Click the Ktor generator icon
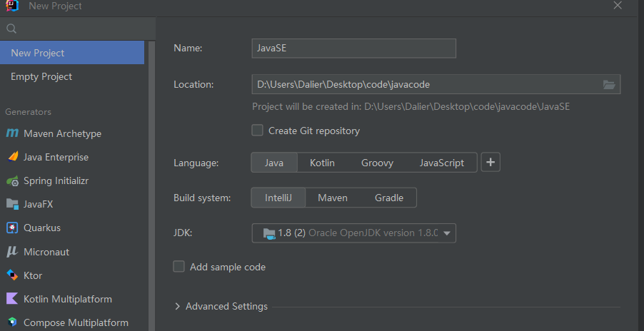 [11, 275]
